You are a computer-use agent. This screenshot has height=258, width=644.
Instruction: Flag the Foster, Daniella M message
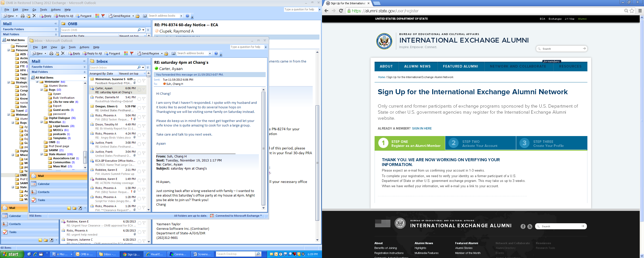coord(144,99)
